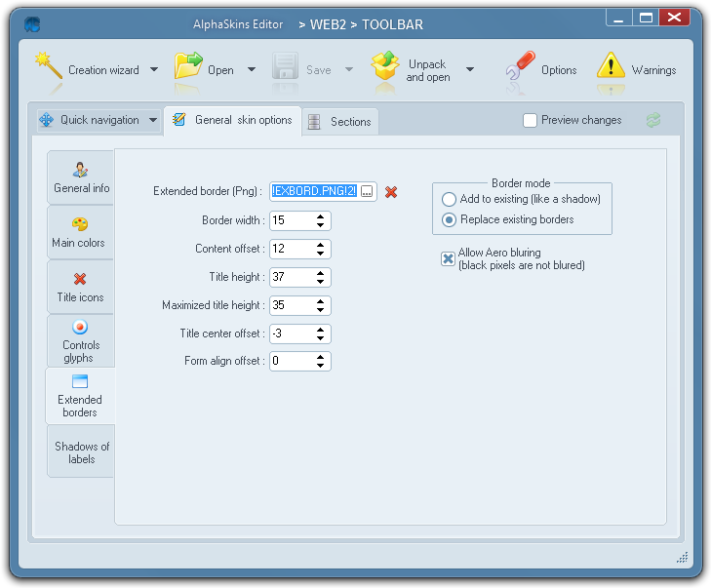Open Controls glyphs side tab
Viewport: 711px width, 588px height.
pos(81,341)
